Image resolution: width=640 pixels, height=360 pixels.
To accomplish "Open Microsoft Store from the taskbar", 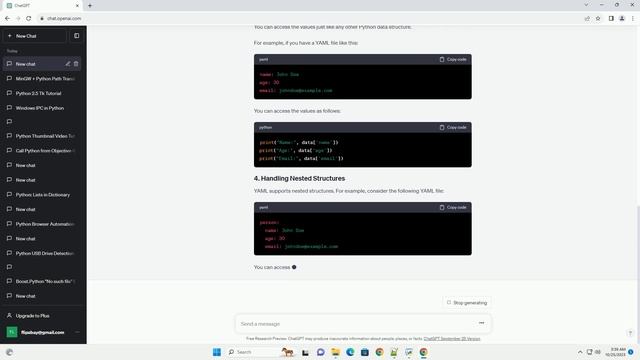I will pos(364,352).
